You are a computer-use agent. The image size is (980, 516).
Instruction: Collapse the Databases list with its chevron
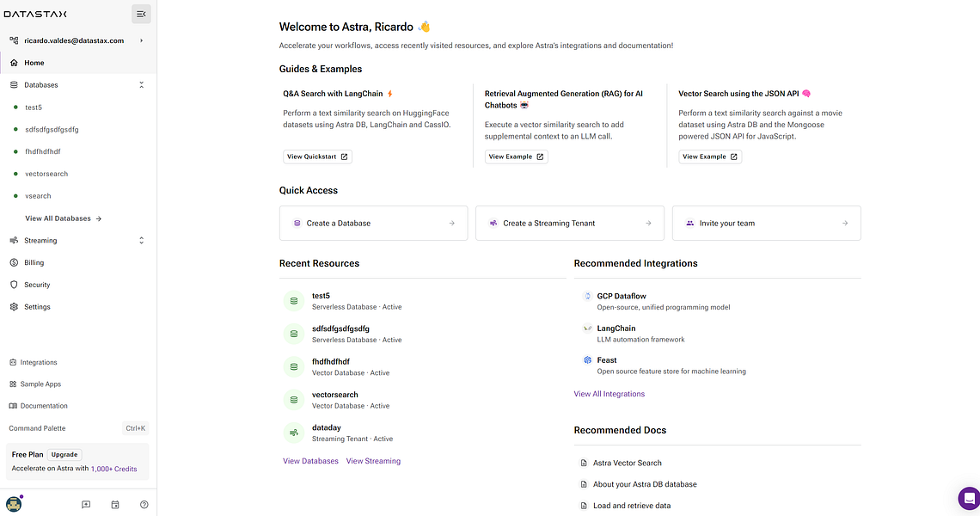point(141,84)
